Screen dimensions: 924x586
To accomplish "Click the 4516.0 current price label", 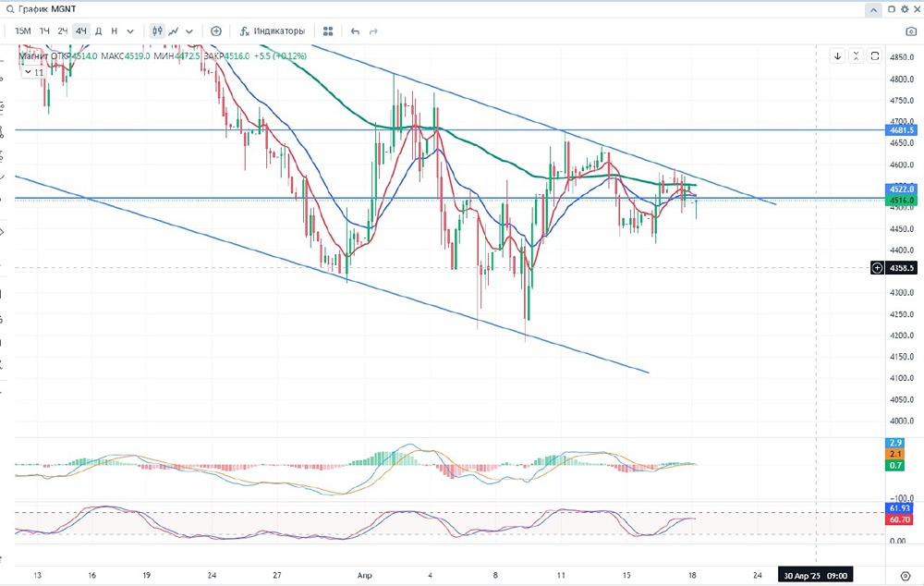I will click(901, 201).
